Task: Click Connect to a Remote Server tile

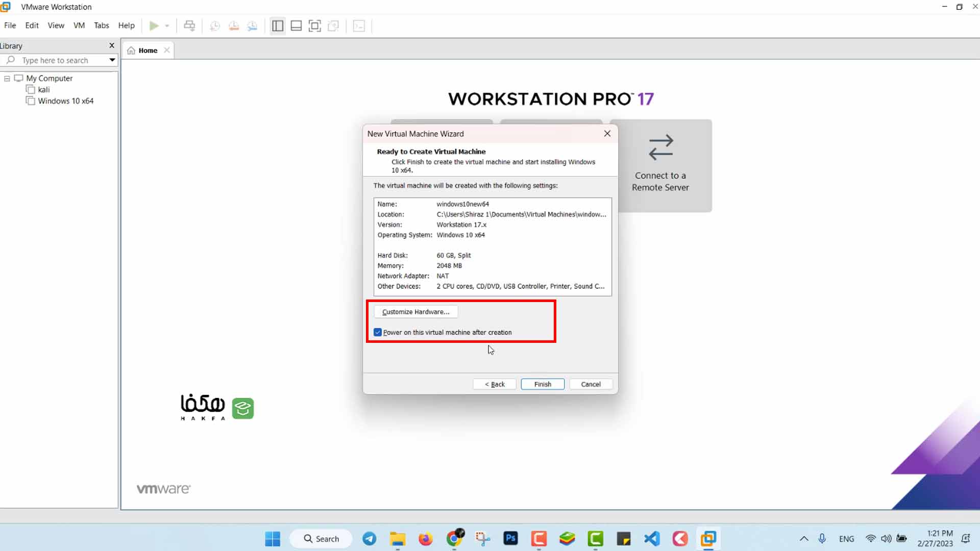Action: [660, 165]
